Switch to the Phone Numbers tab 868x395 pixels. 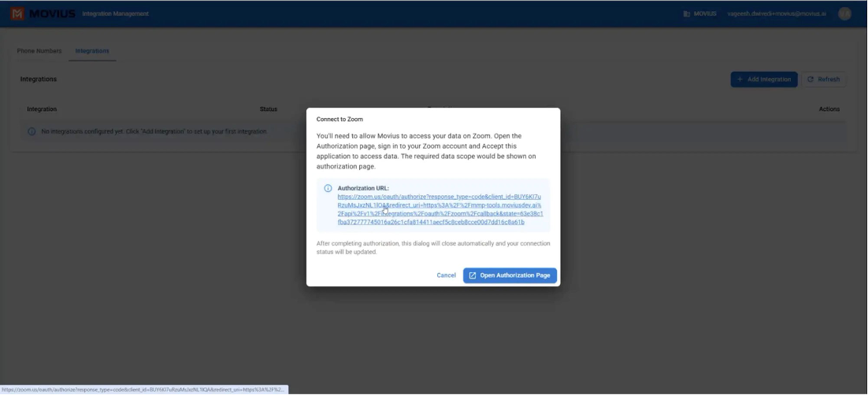pyautogui.click(x=39, y=51)
